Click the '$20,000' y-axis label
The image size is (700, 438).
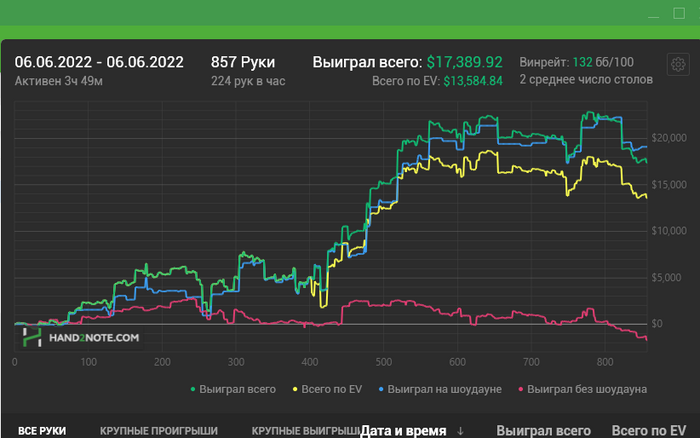669,138
